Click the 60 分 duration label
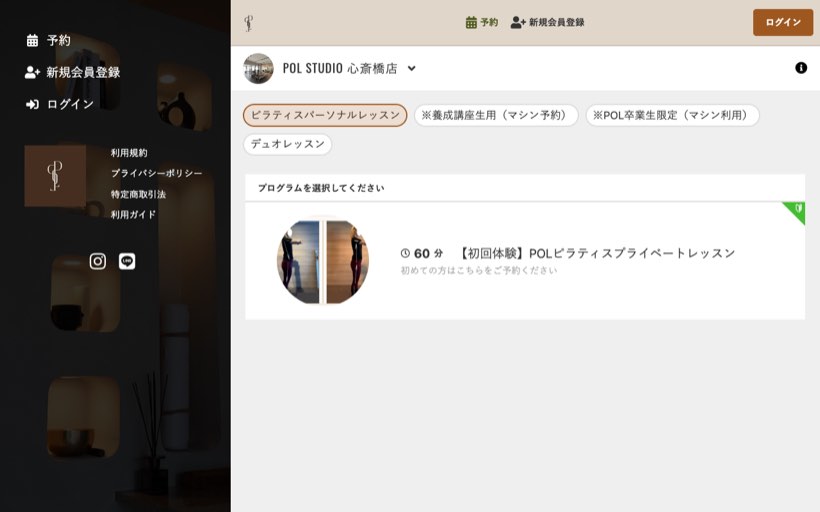 [428, 254]
